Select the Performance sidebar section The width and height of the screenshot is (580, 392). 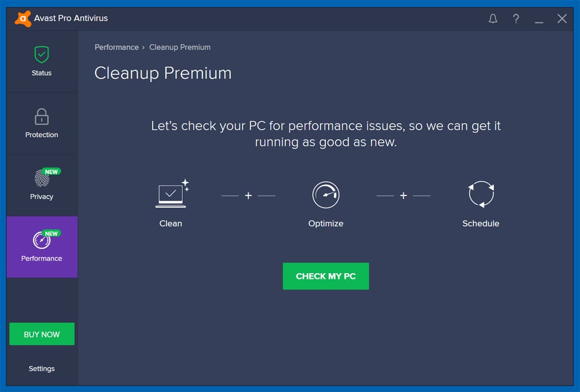tap(42, 247)
